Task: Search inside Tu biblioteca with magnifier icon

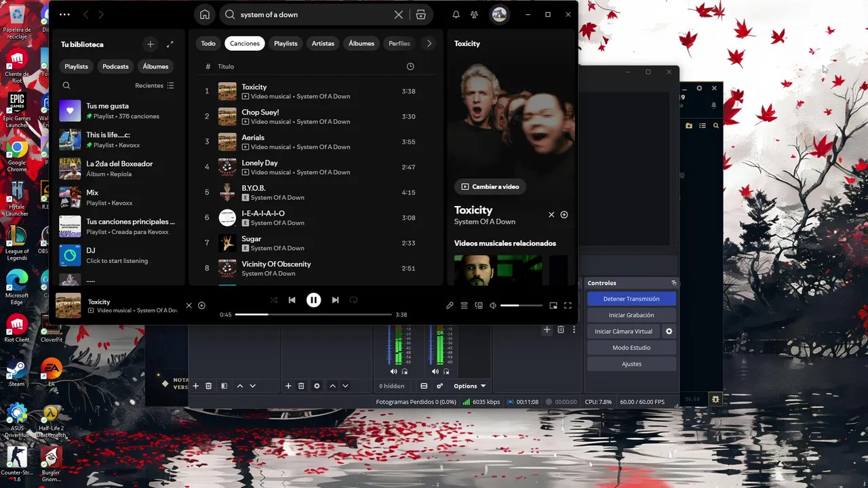Action: tap(66, 85)
